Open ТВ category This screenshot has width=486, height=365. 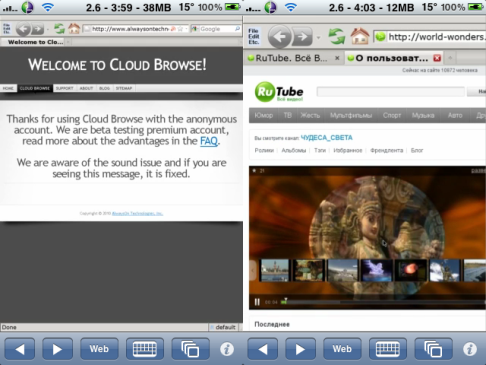pos(288,115)
